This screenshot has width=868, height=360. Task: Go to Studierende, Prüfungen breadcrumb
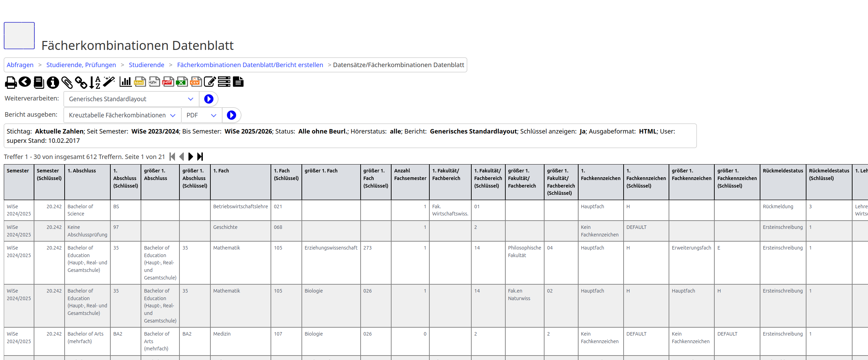click(81, 65)
